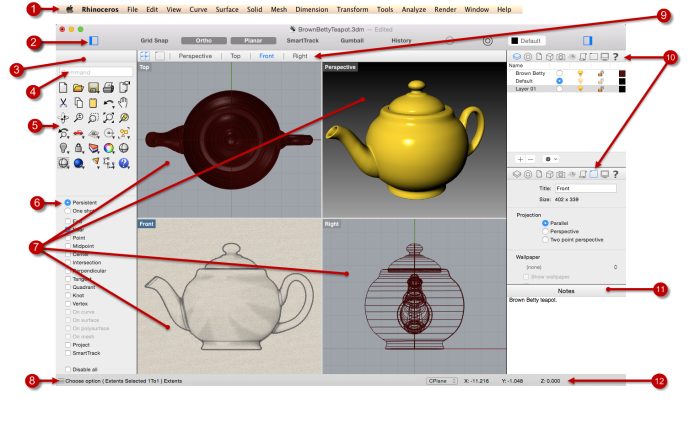
Task: Toggle Grid Snap in the toolbar
Action: (154, 41)
